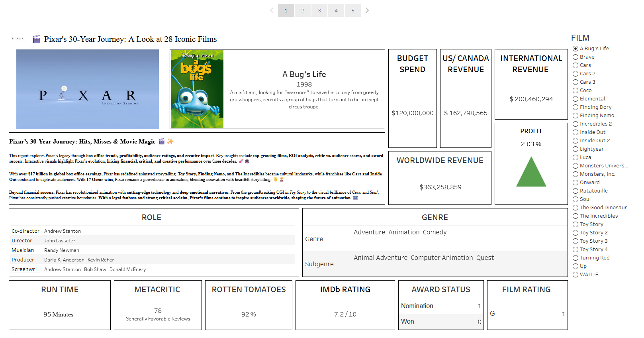Click Co-director Andrew Stanton row
644x338 pixels.
152,231
